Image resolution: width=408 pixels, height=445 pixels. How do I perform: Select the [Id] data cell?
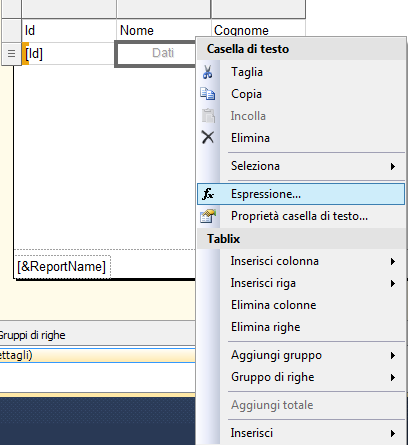[x=69, y=53]
